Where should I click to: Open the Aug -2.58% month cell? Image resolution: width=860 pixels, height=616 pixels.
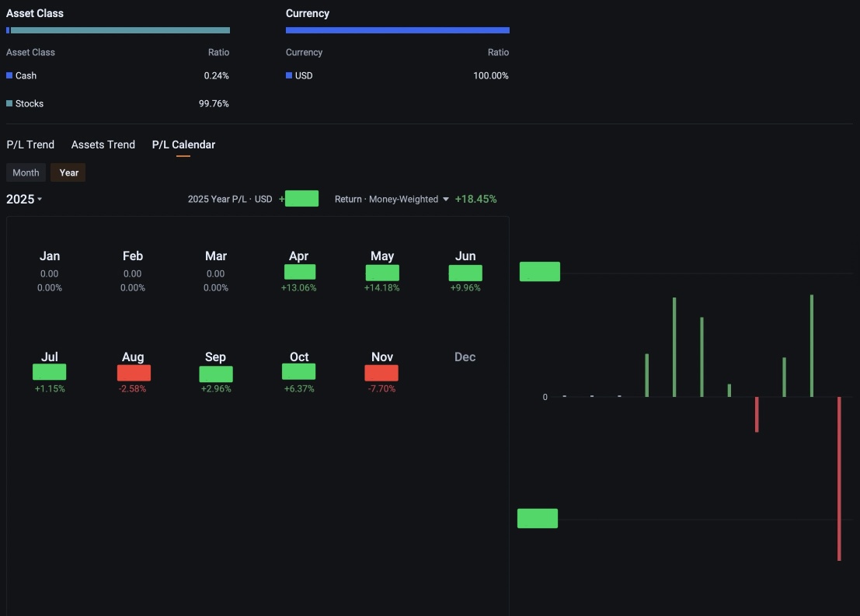click(x=133, y=372)
